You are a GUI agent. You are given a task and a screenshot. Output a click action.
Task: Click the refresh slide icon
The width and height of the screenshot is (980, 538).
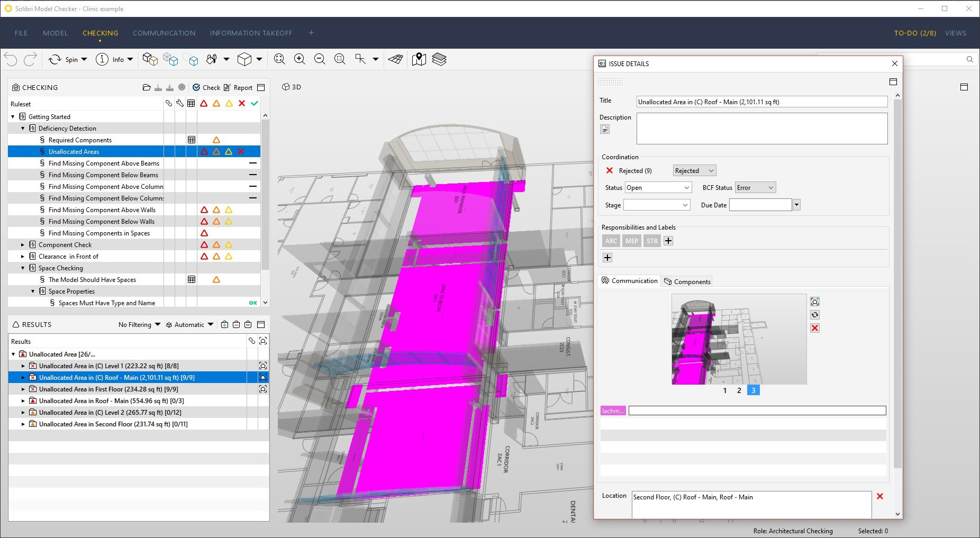[815, 315]
